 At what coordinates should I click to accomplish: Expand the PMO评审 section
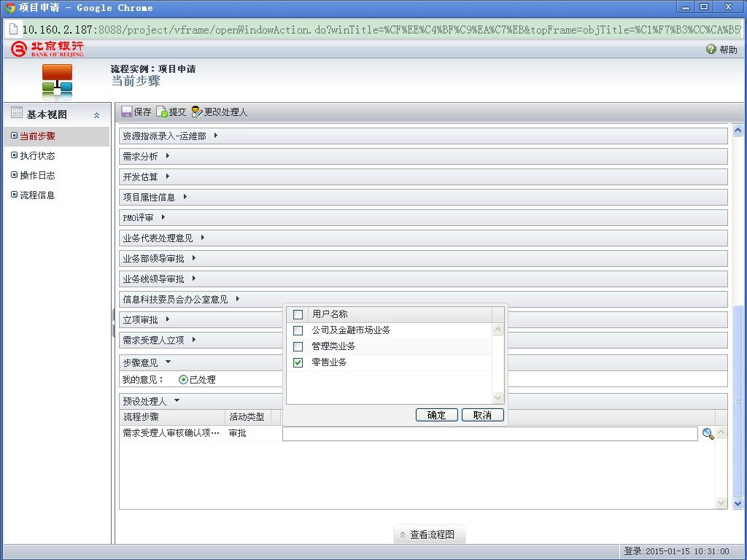pos(163,217)
